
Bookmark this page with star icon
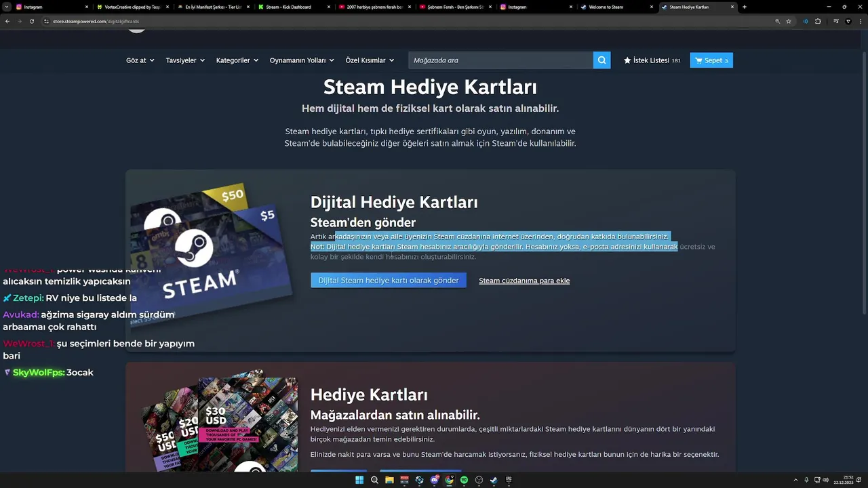tap(789, 21)
